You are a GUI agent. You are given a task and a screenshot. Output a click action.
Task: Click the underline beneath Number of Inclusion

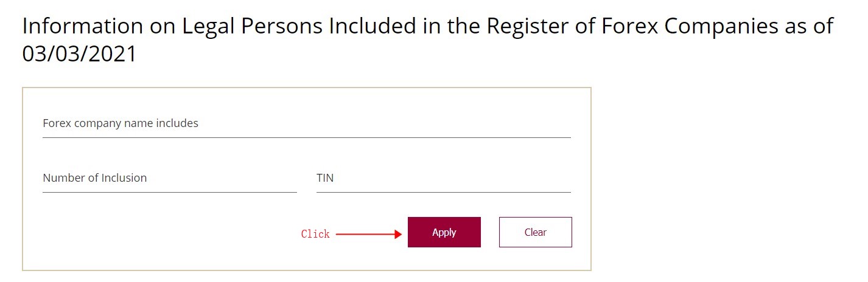pyautogui.click(x=169, y=192)
